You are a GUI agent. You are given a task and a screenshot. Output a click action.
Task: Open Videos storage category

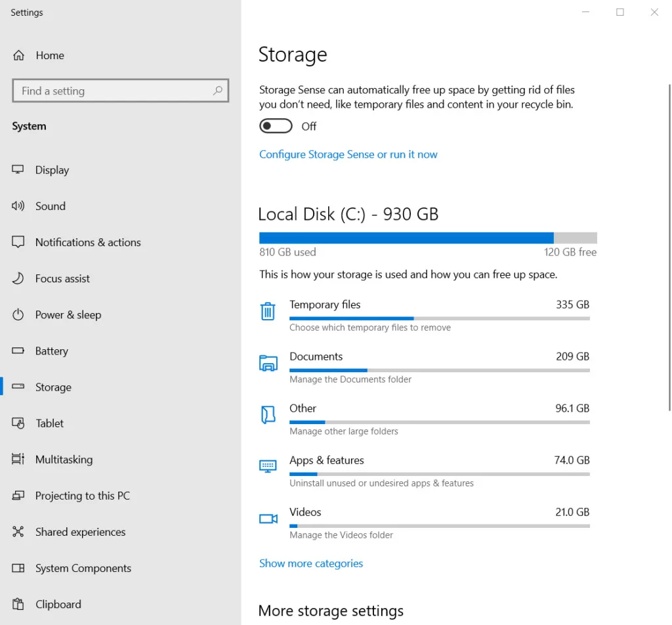(x=425, y=523)
